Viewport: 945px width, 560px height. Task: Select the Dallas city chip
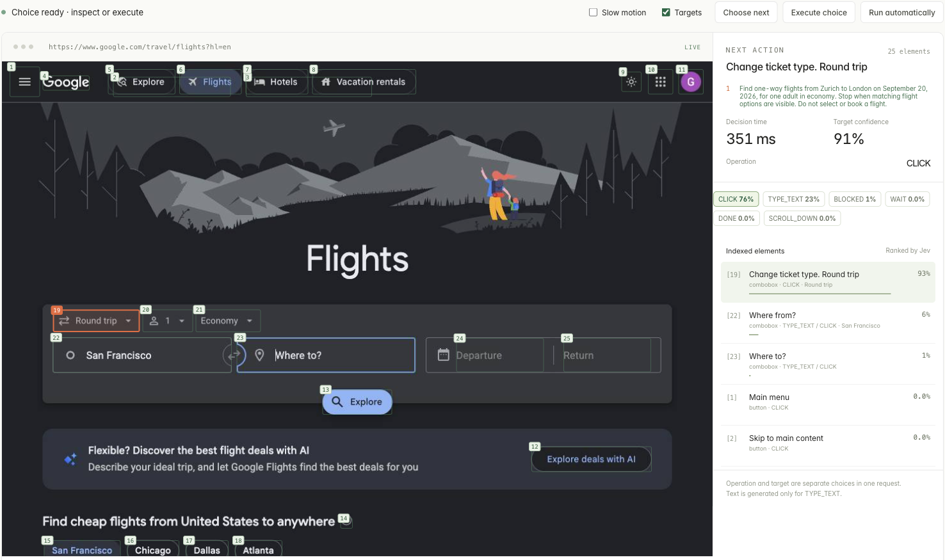207,550
